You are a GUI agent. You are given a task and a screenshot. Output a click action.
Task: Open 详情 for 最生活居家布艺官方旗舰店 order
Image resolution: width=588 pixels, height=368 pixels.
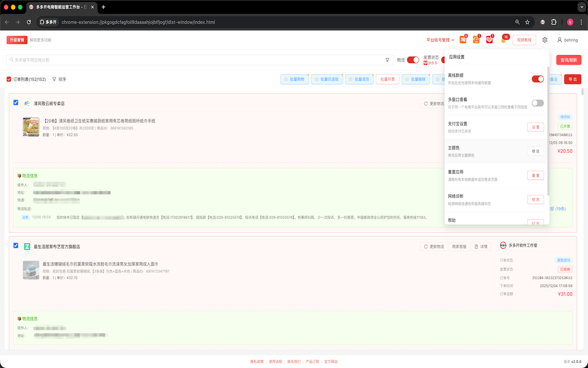(x=481, y=247)
